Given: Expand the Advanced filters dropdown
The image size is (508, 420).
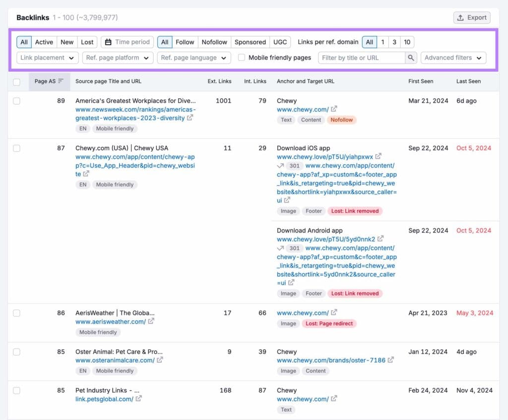Looking at the screenshot, I should [x=453, y=58].
